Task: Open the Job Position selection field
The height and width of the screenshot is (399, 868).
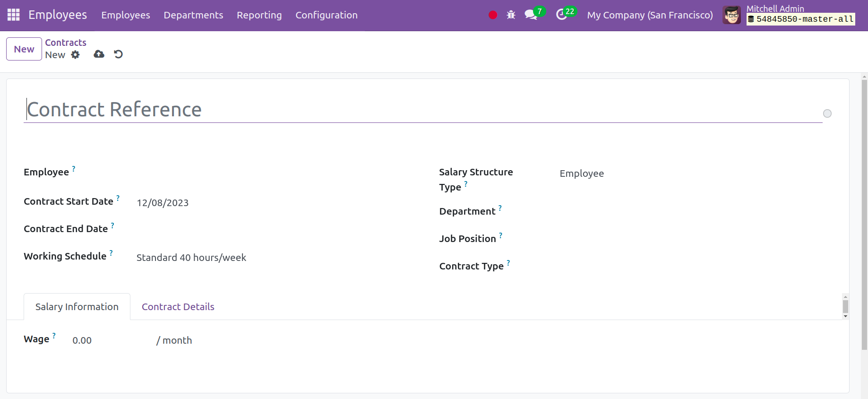Action: coord(696,240)
